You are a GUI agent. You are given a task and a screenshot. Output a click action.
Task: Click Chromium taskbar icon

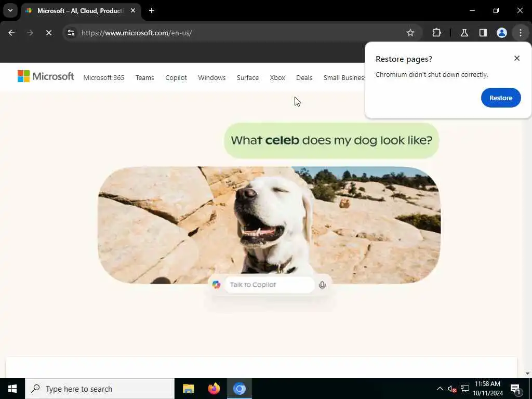point(239,389)
